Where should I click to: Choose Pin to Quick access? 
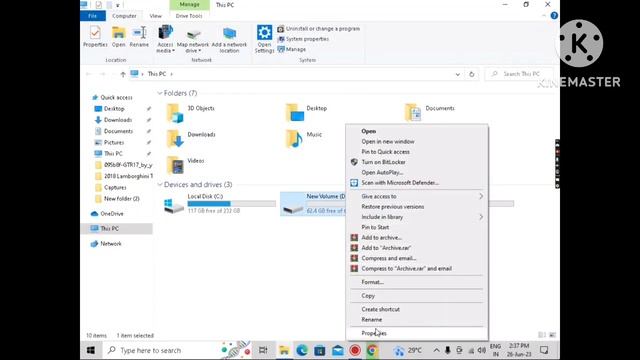click(x=417, y=152)
